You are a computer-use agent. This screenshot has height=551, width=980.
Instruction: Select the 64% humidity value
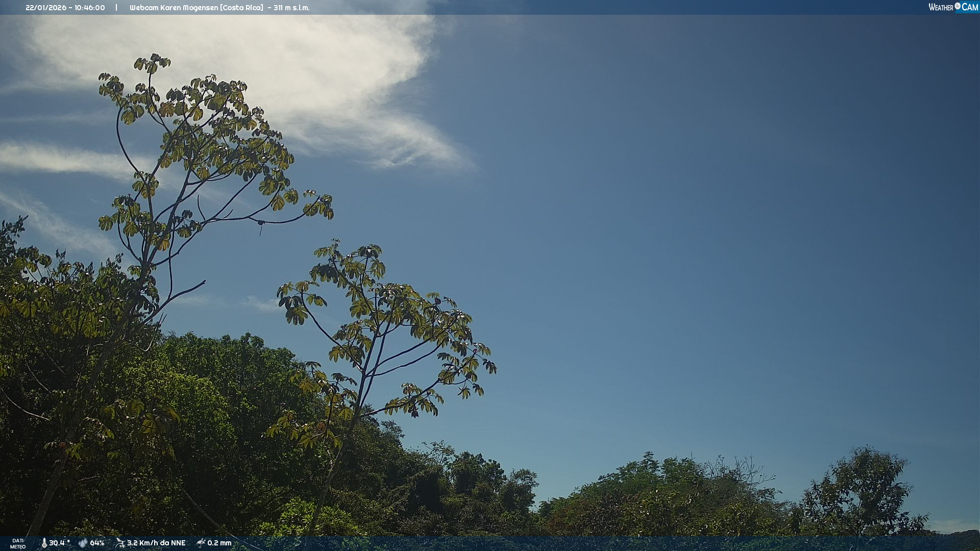tap(97, 543)
